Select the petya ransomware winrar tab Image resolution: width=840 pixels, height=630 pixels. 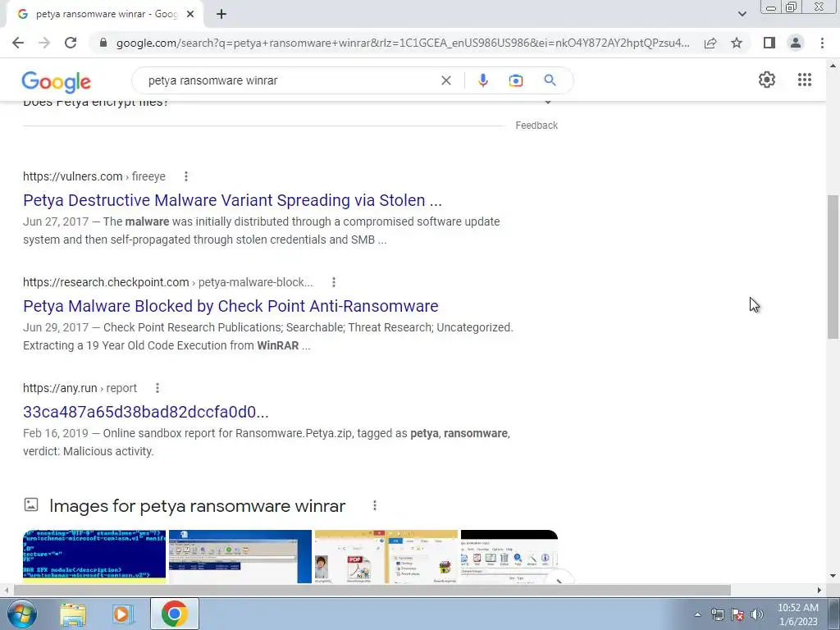coord(105,14)
